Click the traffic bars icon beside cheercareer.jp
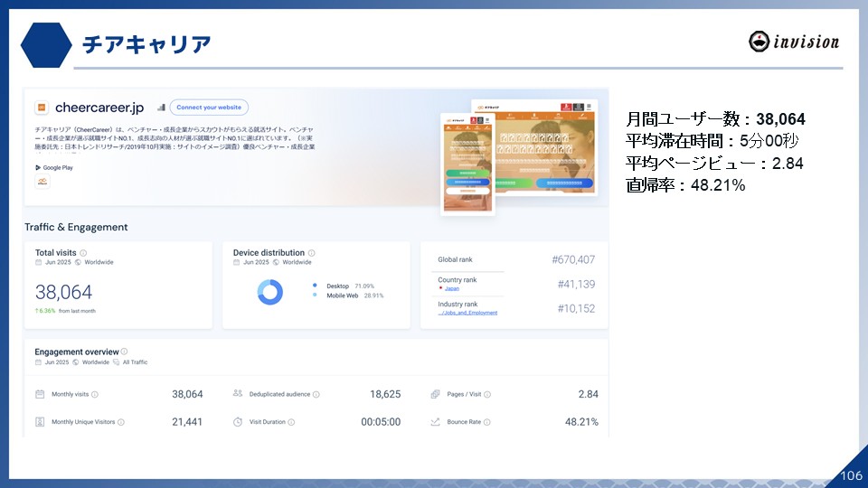The width and height of the screenshot is (868, 488). tap(161, 108)
